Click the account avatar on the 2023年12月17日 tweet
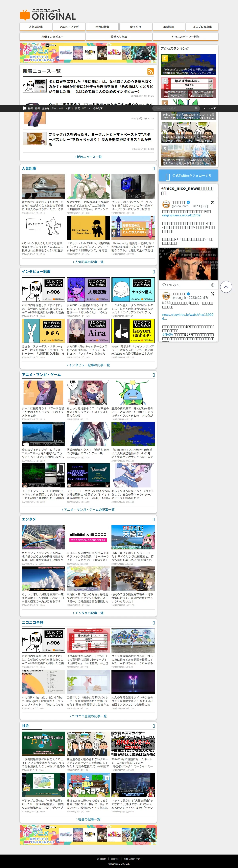 (x=166, y=296)
